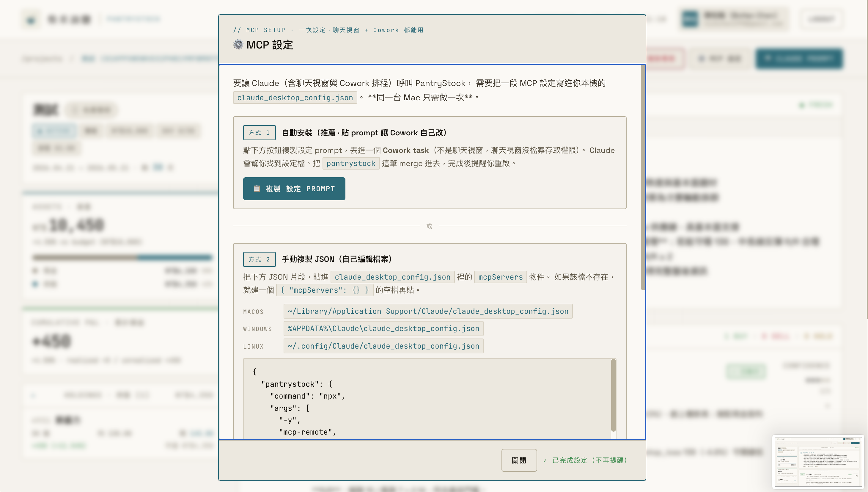Click the macOS config file path
This screenshot has height=492, width=868.
coord(428,311)
